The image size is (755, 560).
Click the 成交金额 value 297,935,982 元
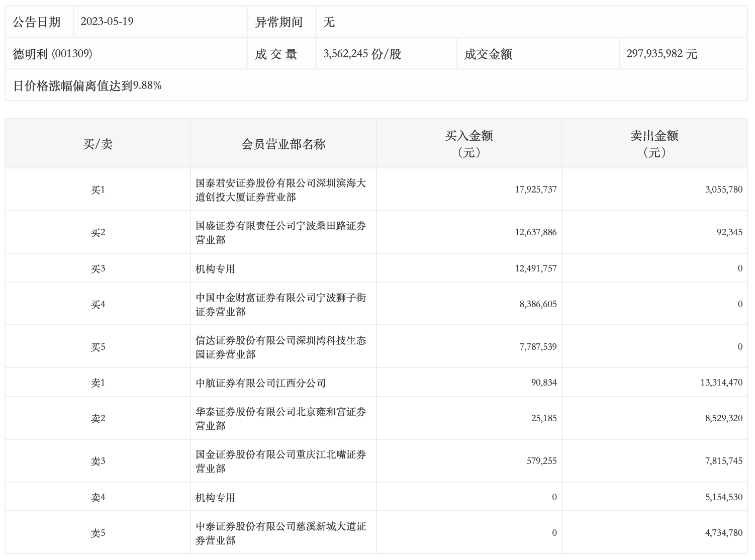tap(662, 54)
